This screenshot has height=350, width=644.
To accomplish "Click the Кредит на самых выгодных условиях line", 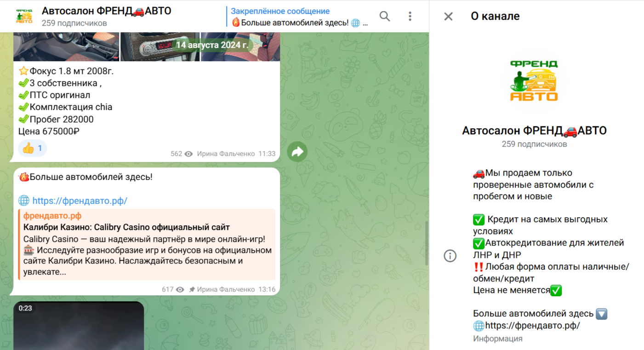I will tap(541, 225).
